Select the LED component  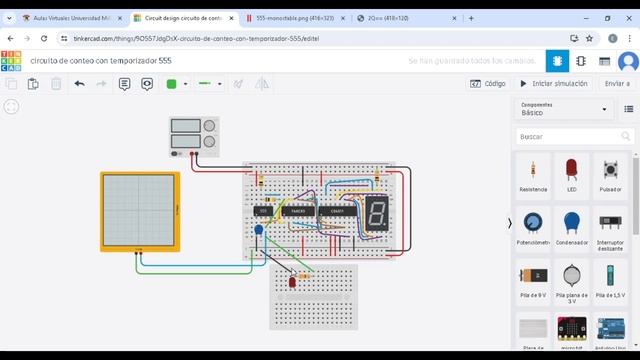click(x=571, y=176)
